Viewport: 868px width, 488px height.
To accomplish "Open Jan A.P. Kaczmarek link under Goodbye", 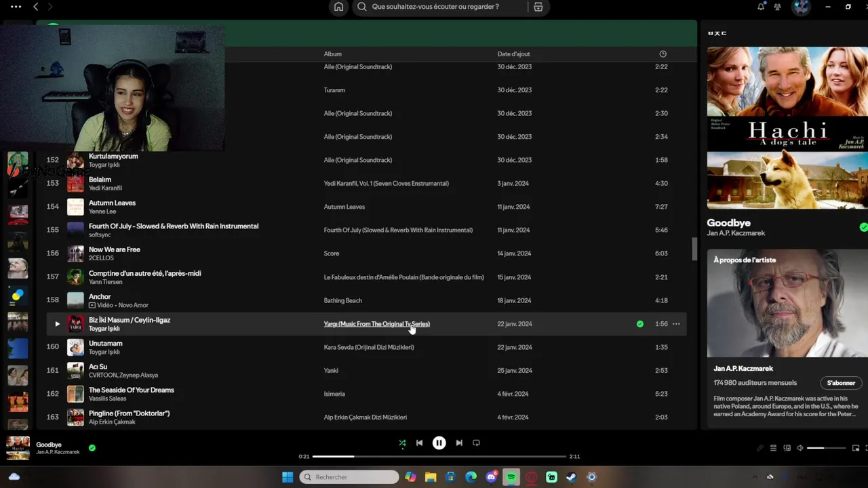I will pos(736,233).
